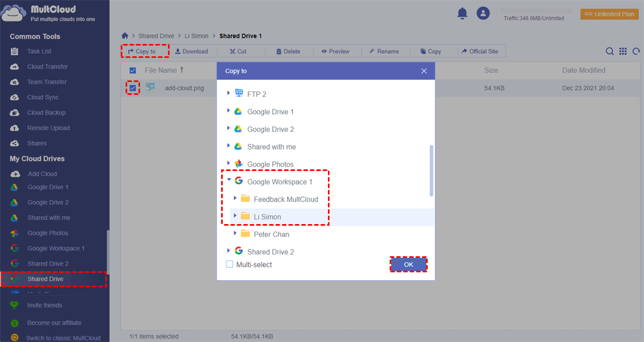Expand the Li Simon folder arrow

[x=236, y=216]
